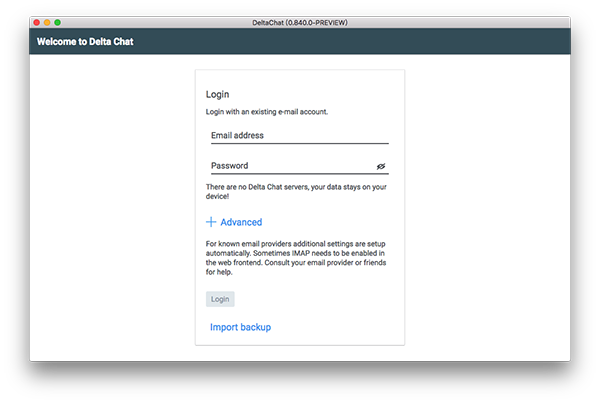Image resolution: width=600 pixels, height=403 pixels.
Task: Open the Import backup link
Action: (x=240, y=327)
